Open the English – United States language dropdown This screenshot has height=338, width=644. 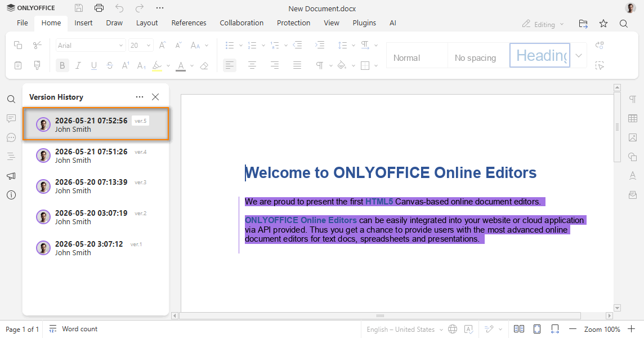coord(405,330)
